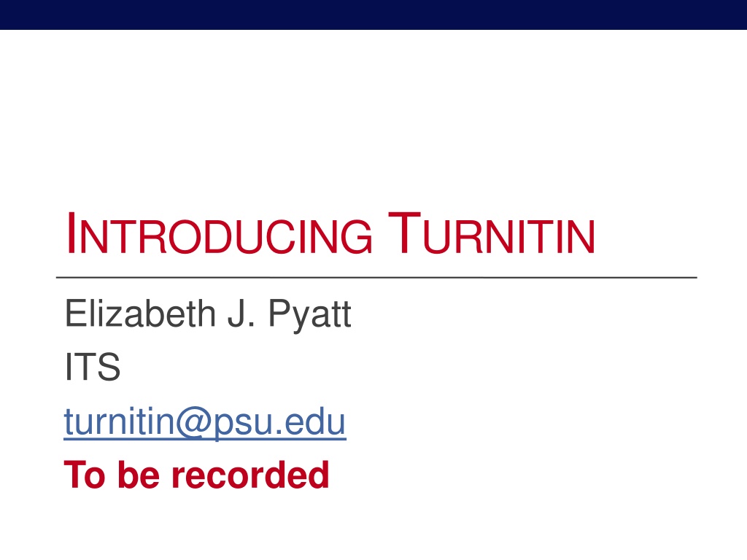Click the horizontal divider line under the title
This screenshot has height=560, width=747.
pos(376,278)
